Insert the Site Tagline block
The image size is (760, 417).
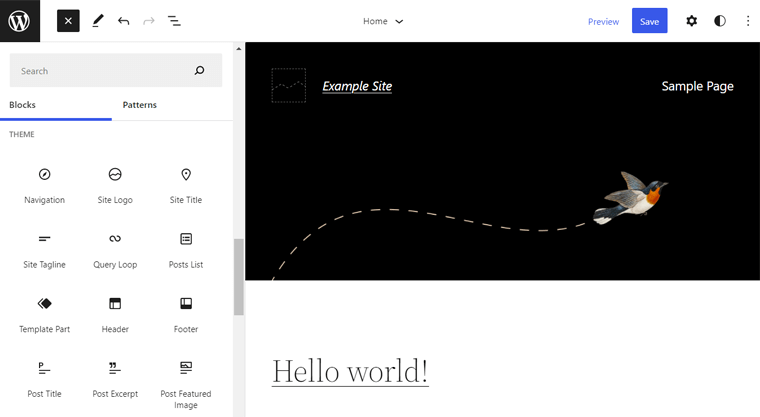click(x=45, y=250)
